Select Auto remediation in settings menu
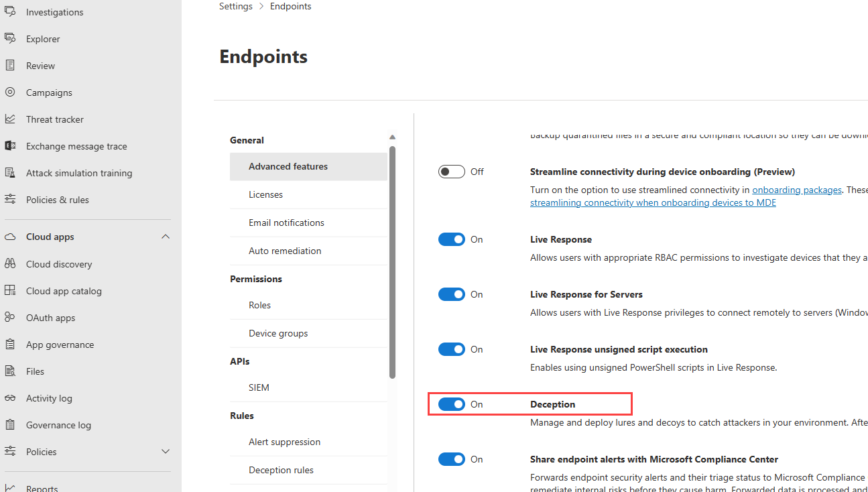The width and height of the screenshot is (868, 492). pyautogui.click(x=285, y=251)
